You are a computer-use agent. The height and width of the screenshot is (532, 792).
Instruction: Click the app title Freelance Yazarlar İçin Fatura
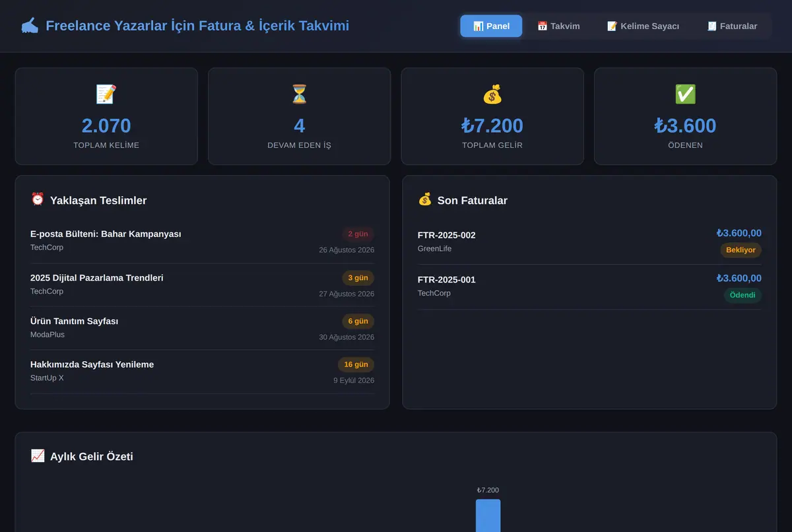(197, 26)
